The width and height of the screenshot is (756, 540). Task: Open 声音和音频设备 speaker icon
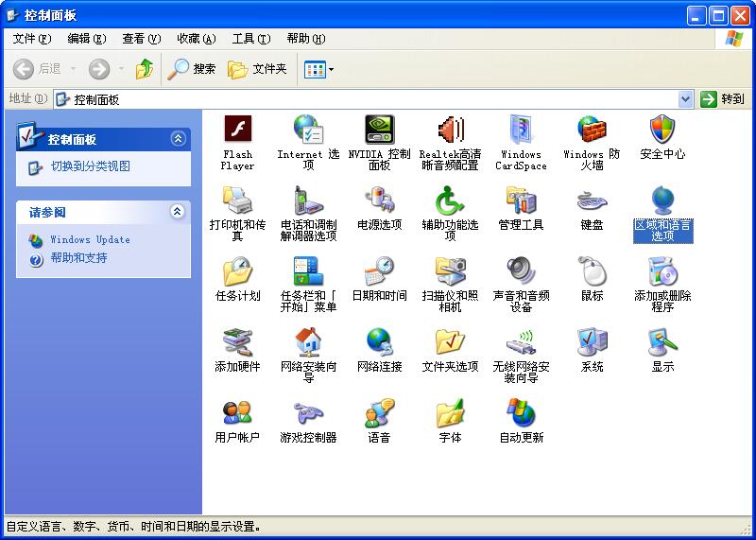pyautogui.click(x=521, y=270)
